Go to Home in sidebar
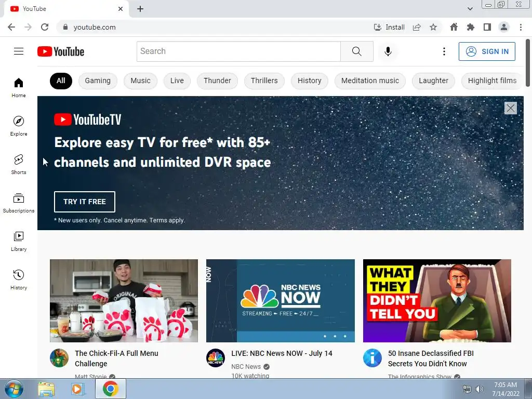The width and height of the screenshot is (532, 399). (x=19, y=87)
